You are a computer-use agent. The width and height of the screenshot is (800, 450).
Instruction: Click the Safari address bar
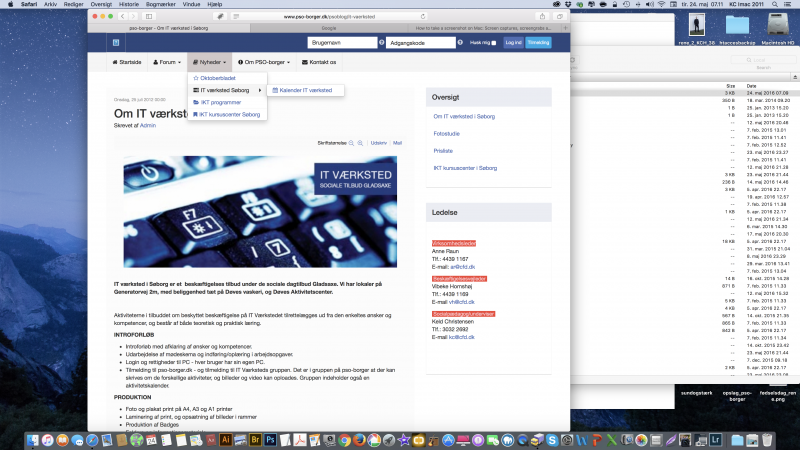coord(329,16)
